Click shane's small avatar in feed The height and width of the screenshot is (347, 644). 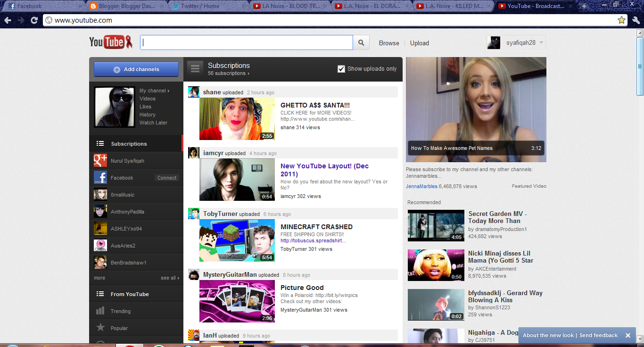193,92
